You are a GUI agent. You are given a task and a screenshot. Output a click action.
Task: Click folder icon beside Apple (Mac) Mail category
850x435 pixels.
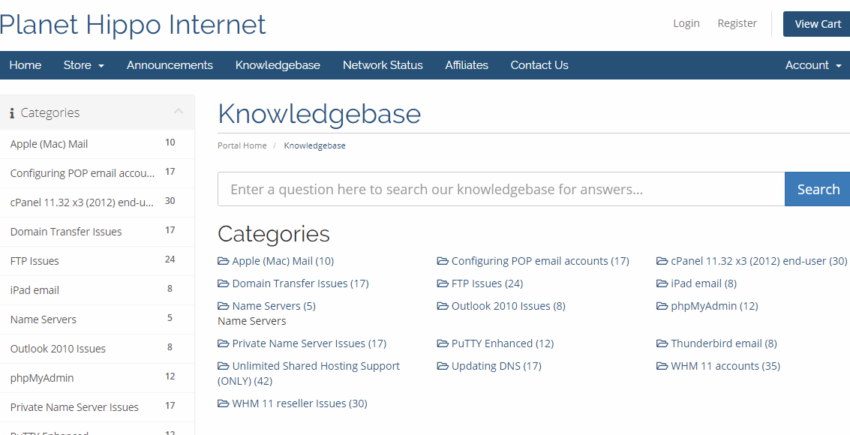223,261
